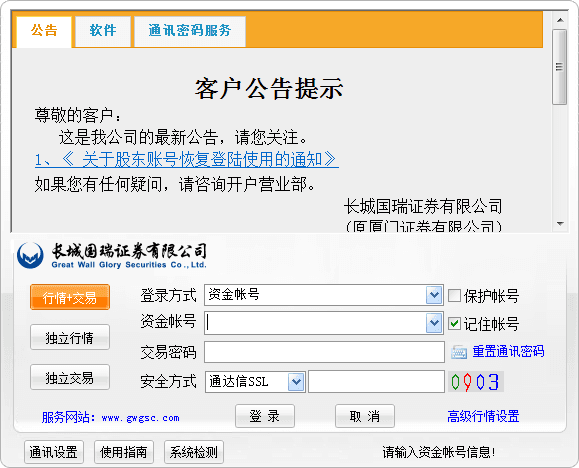Expand the 登录方式 dropdown arrow

point(434,295)
